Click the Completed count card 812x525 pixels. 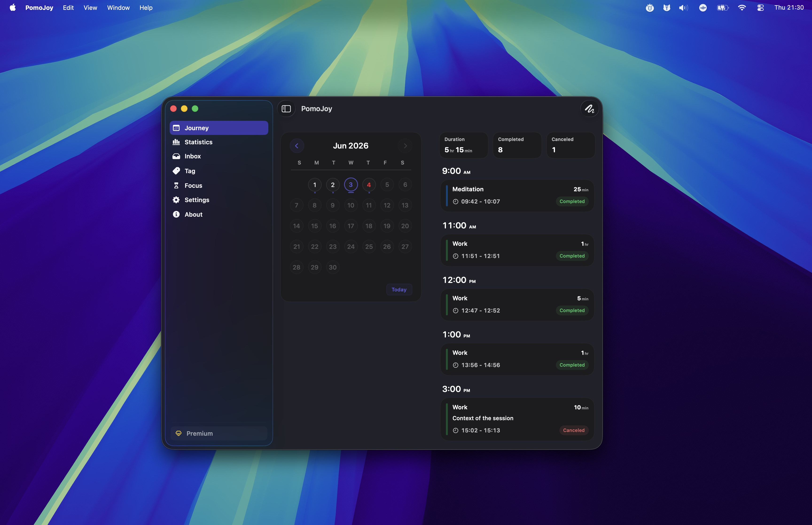pos(517,145)
